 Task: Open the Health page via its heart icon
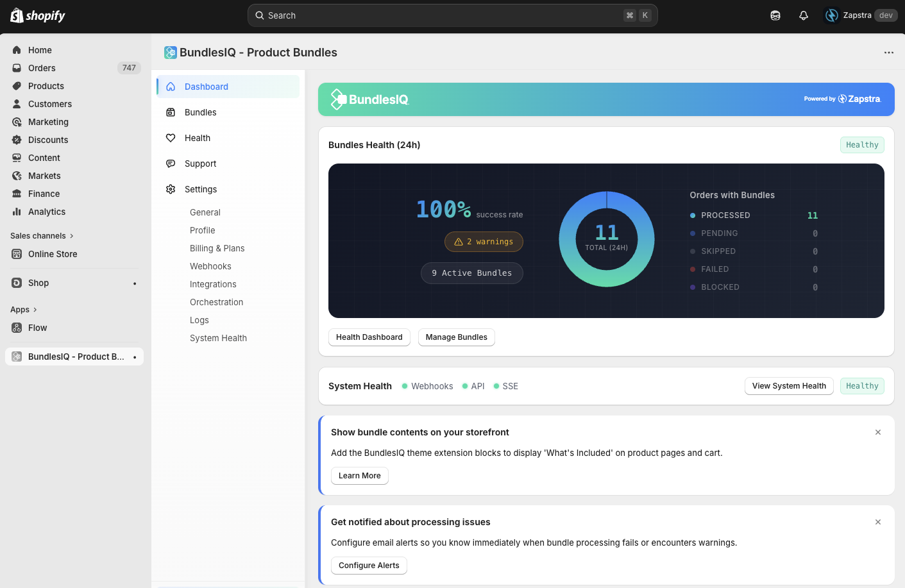click(x=171, y=138)
